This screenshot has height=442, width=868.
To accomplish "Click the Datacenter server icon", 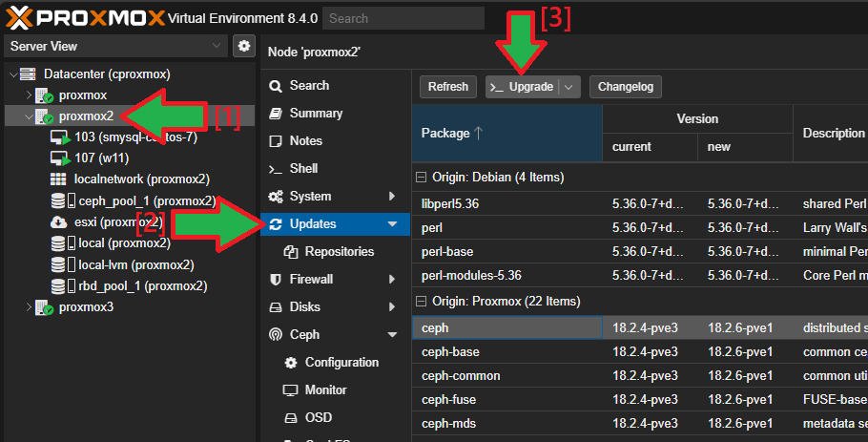I will click(28, 74).
